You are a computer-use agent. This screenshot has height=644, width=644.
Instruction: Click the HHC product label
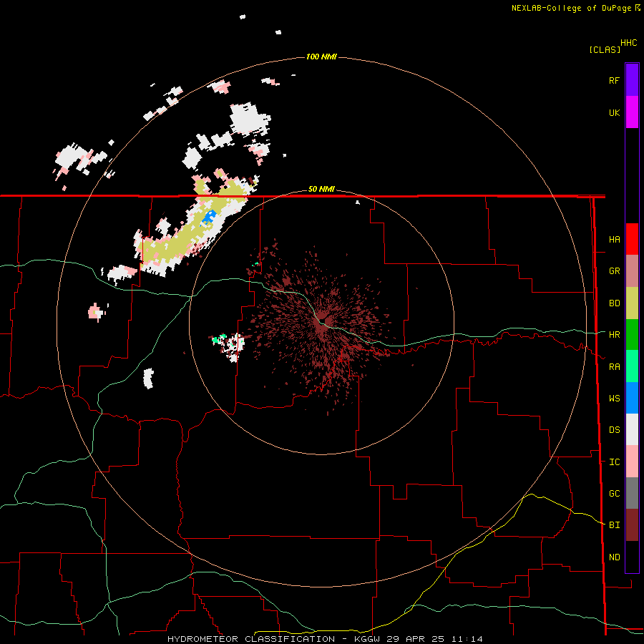pyautogui.click(x=629, y=43)
